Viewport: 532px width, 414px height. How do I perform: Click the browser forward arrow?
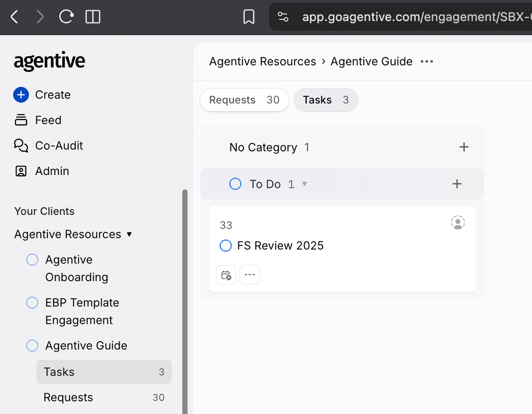40,17
